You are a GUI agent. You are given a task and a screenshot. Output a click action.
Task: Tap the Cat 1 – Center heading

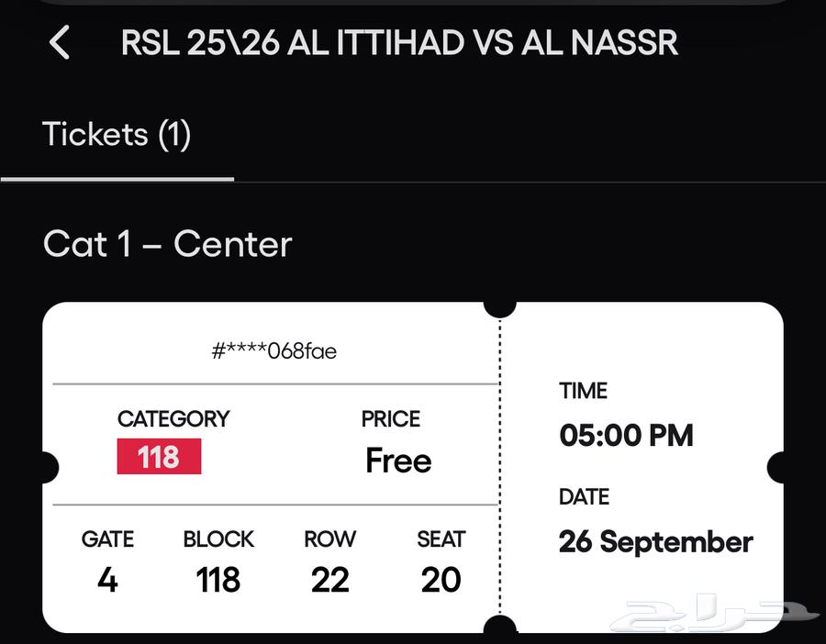pos(167,243)
